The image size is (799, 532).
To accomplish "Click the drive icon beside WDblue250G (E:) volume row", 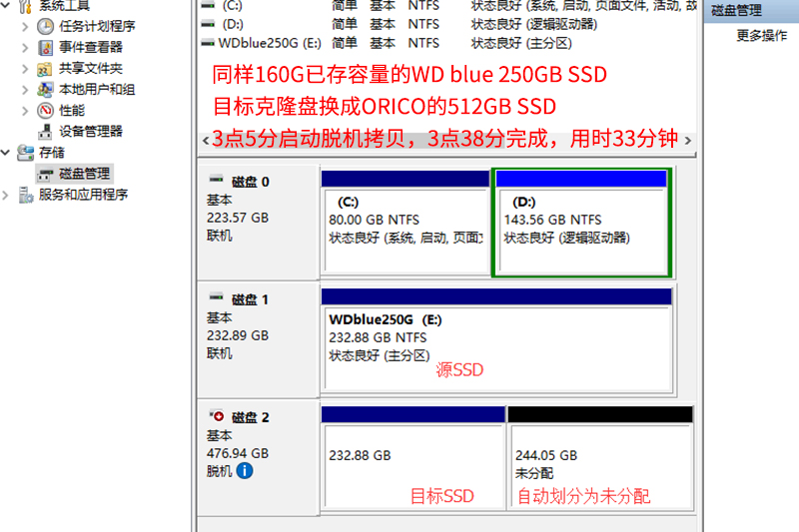I will tap(208, 43).
